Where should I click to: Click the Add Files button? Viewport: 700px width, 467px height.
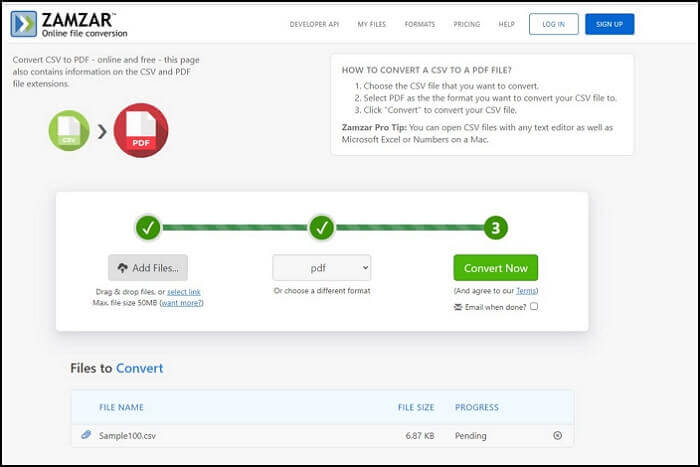click(x=148, y=268)
